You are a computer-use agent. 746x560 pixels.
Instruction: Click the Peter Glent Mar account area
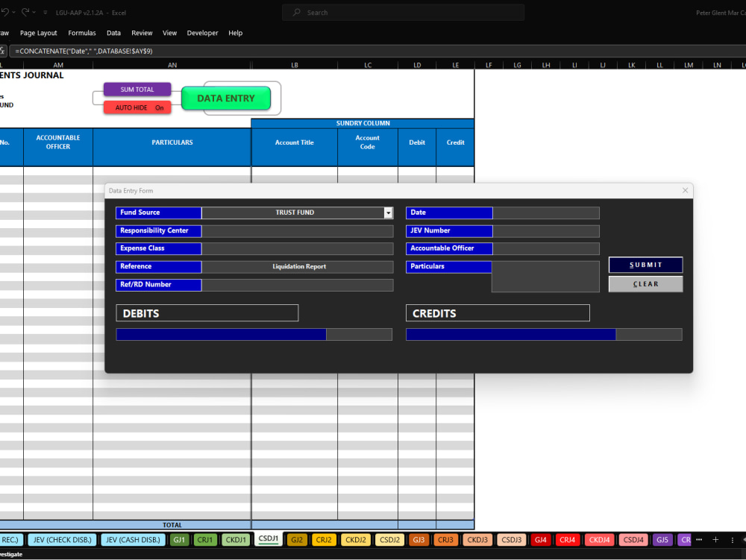(x=721, y=12)
